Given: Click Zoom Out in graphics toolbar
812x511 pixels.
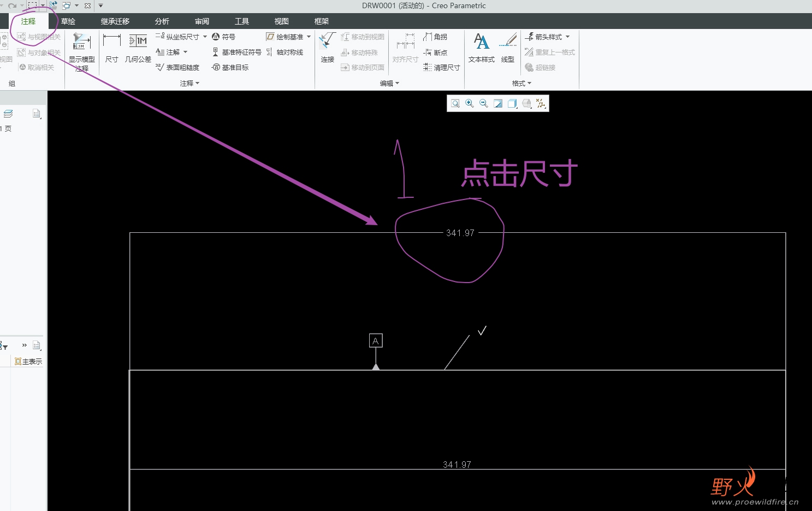Looking at the screenshot, I should [484, 103].
